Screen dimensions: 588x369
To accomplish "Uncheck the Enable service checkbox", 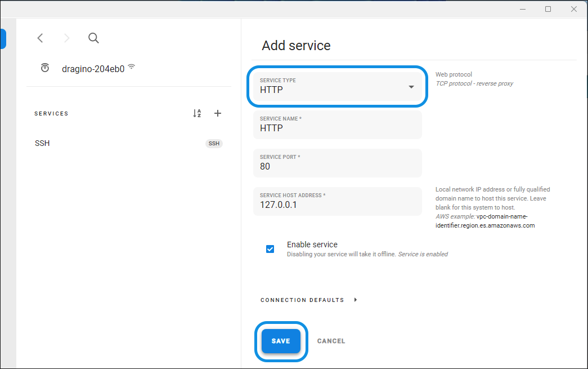I will pos(270,249).
